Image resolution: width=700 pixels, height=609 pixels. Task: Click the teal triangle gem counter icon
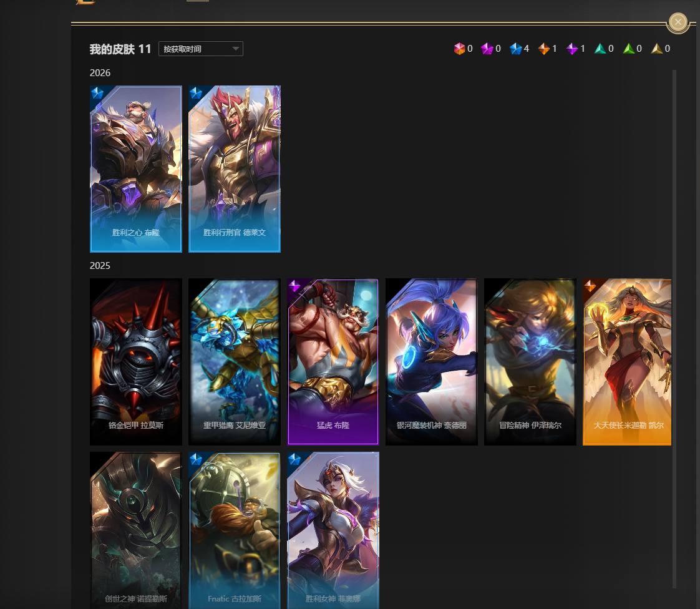pos(600,49)
